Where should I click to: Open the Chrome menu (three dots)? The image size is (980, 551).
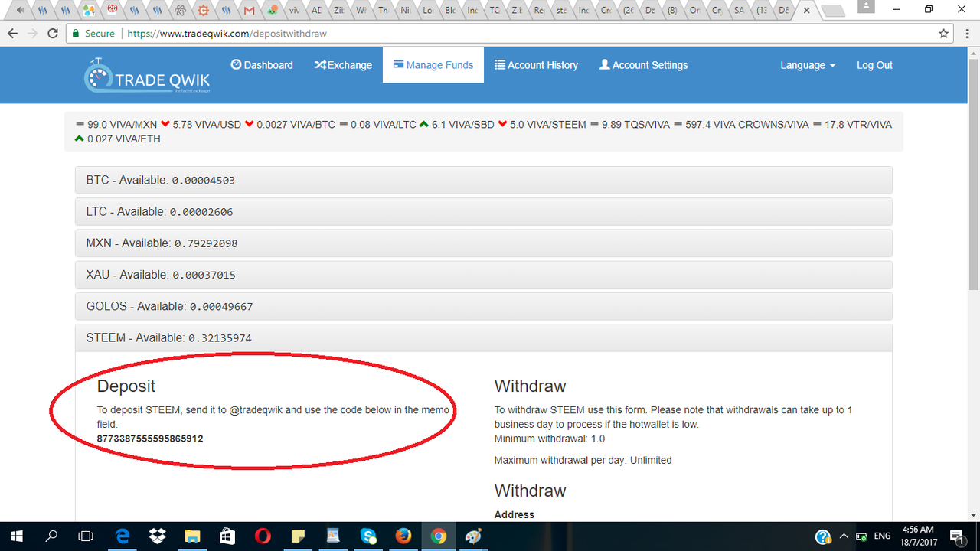(x=967, y=34)
